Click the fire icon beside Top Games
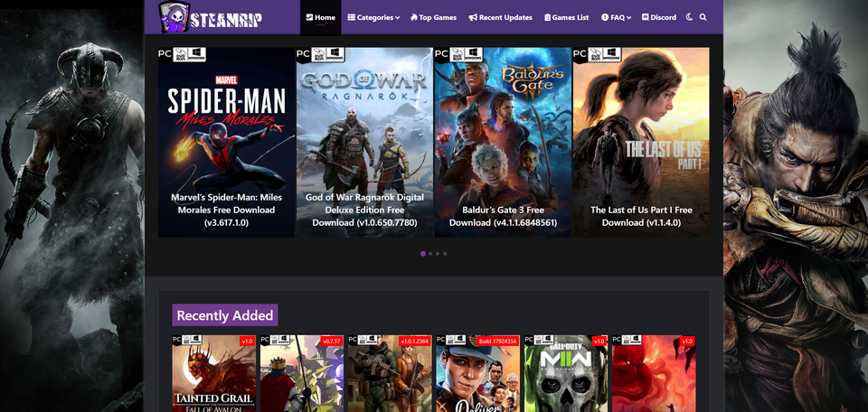 pyautogui.click(x=413, y=17)
